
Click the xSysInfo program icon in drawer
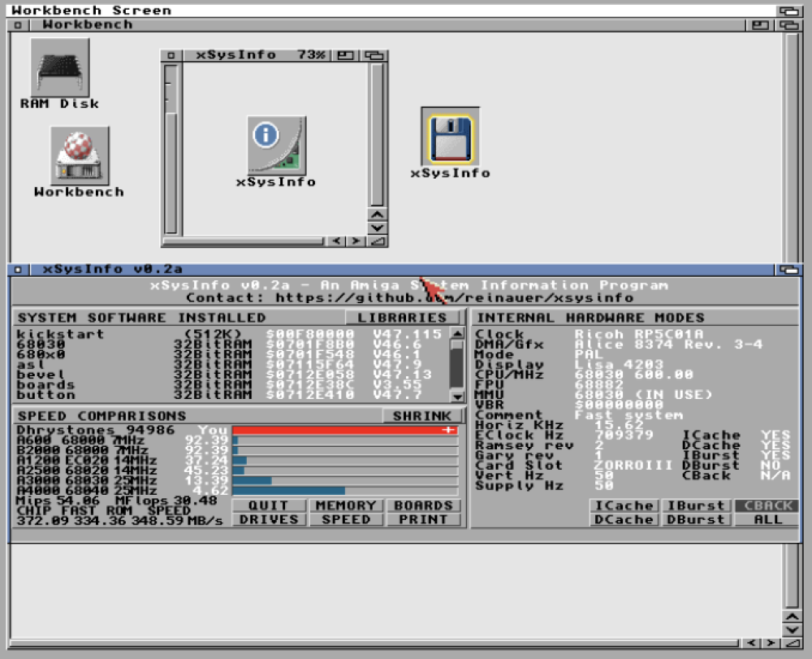[x=276, y=145]
